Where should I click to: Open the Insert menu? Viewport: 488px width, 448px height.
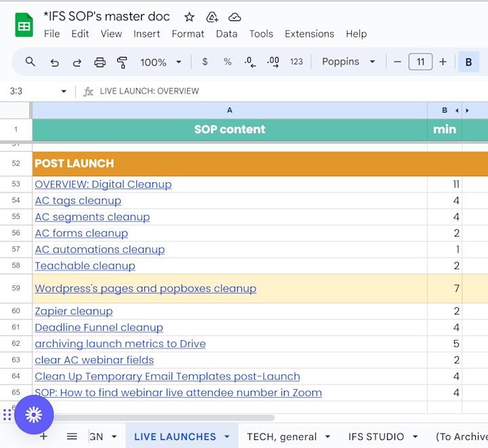(146, 34)
